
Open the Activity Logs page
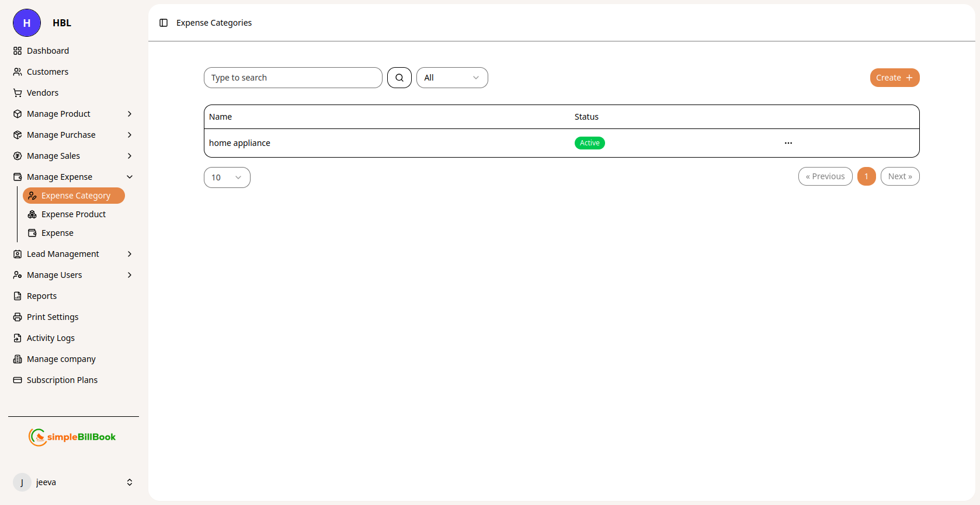click(x=50, y=338)
